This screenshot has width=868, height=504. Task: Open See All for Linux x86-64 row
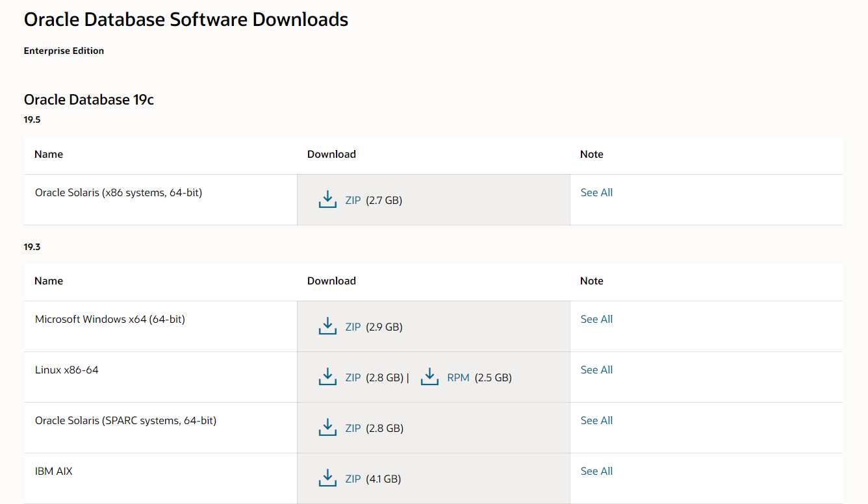point(596,370)
